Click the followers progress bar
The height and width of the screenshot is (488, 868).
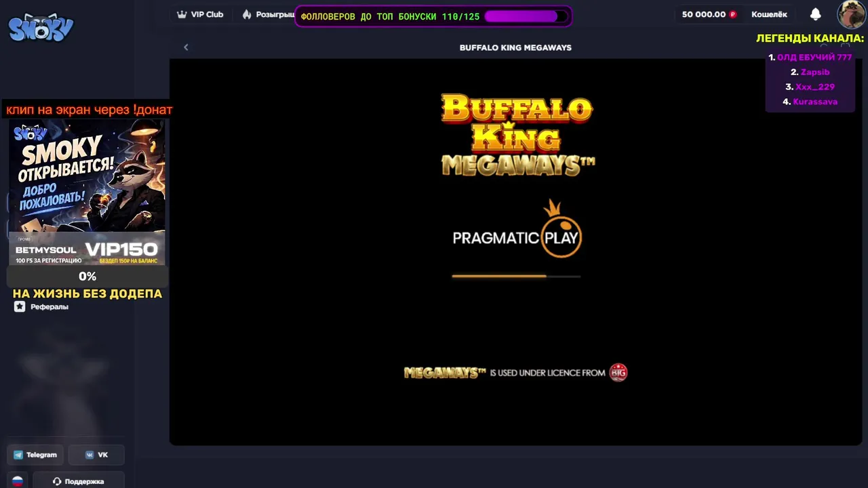527,16
